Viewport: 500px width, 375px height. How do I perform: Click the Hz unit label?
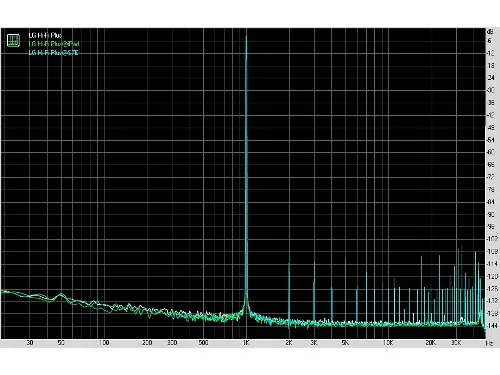[489, 343]
